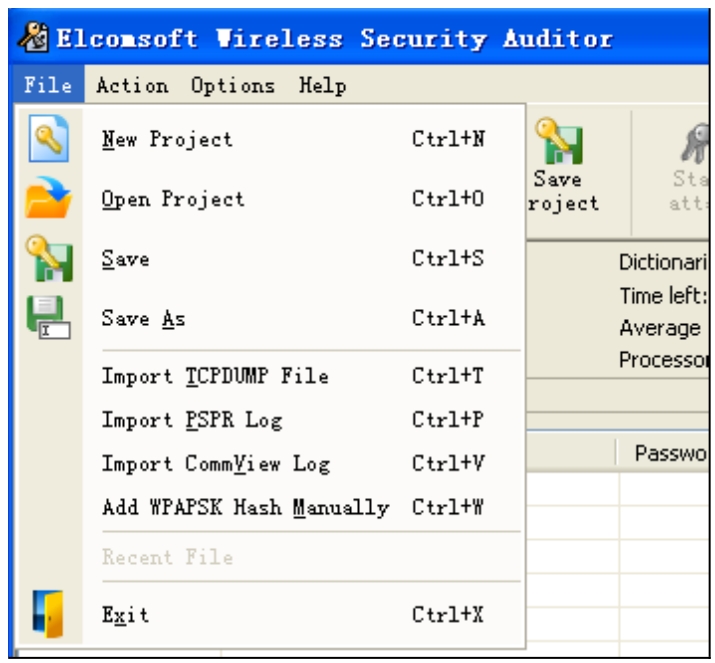Screen dimensions: 715x663
Task: Click the Open Project folder icon
Action: pyautogui.click(x=48, y=197)
